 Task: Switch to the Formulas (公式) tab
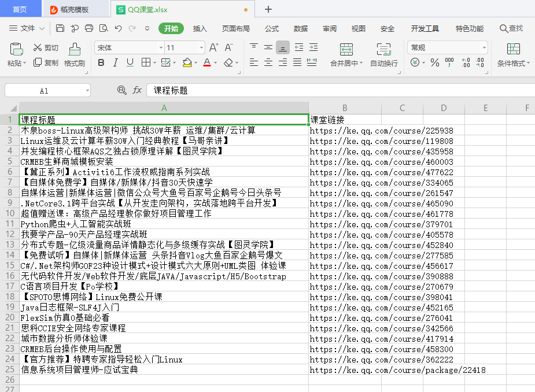272,29
